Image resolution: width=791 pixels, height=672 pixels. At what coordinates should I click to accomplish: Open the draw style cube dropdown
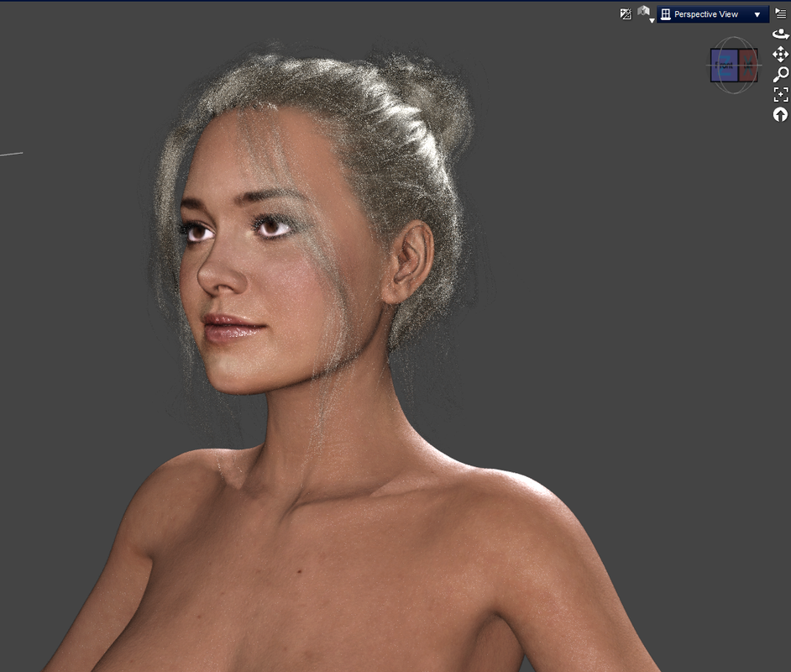[x=645, y=13]
